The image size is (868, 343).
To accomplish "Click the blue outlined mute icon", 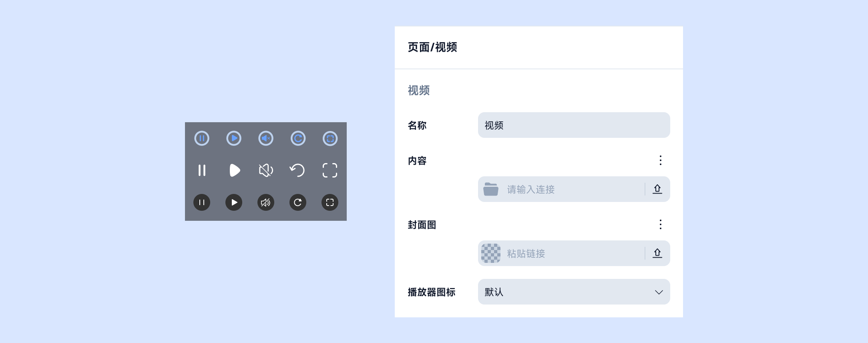I will pos(266,139).
